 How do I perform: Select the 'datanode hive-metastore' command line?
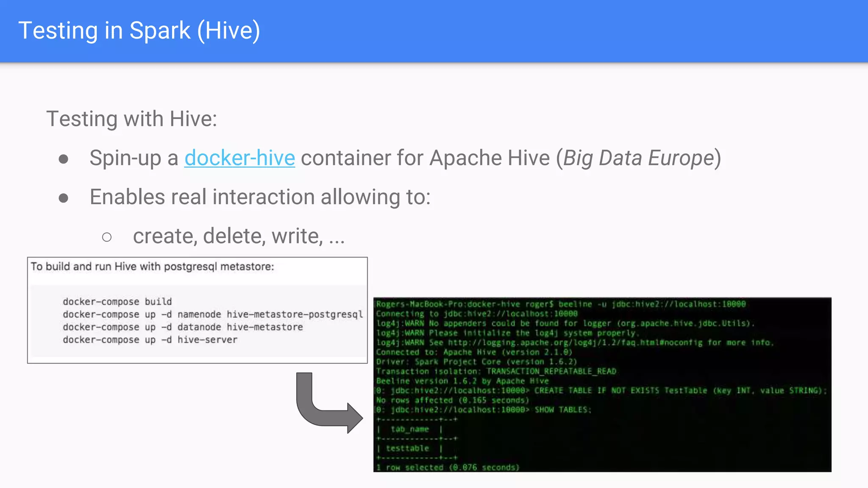tap(183, 327)
